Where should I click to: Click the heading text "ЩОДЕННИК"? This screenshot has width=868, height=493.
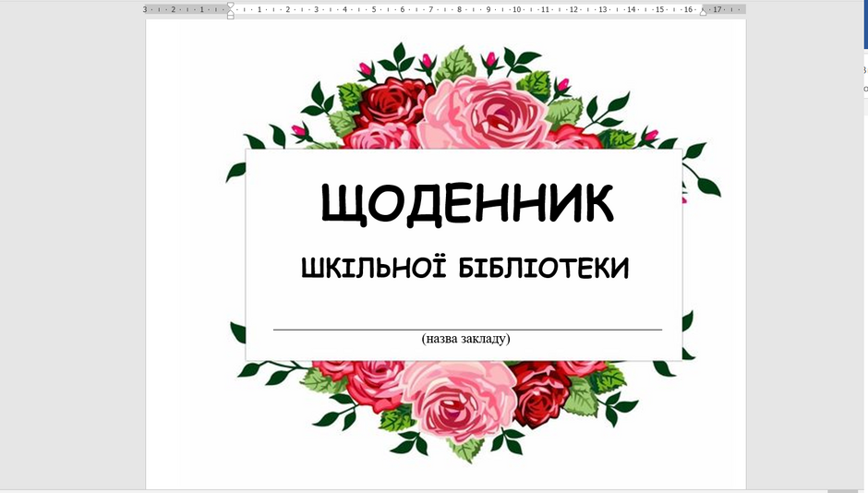tap(466, 204)
